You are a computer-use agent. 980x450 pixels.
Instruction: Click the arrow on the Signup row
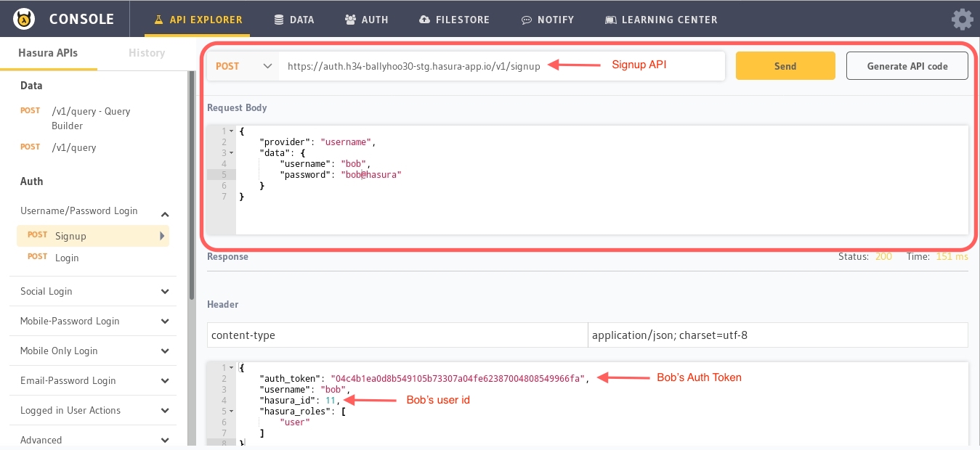tap(162, 236)
